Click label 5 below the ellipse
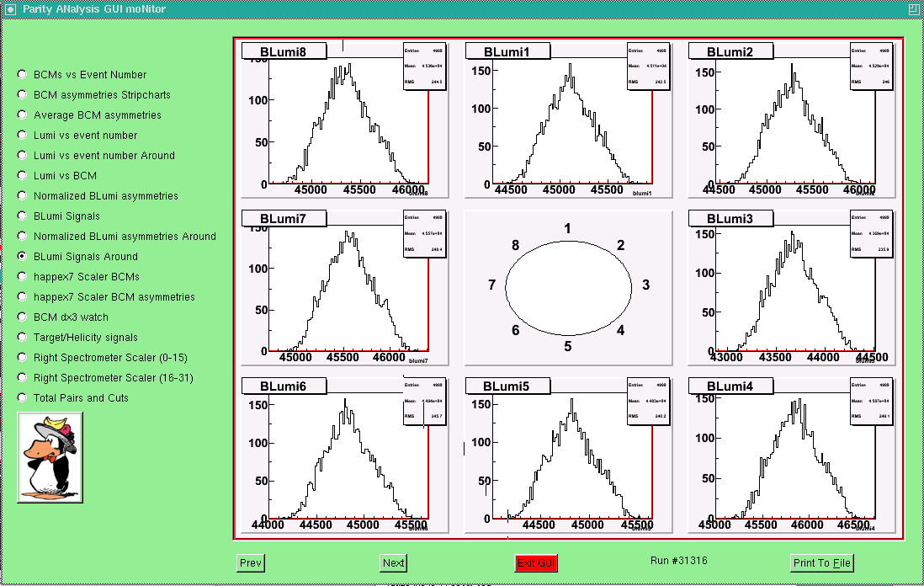924x586 pixels. click(x=567, y=346)
